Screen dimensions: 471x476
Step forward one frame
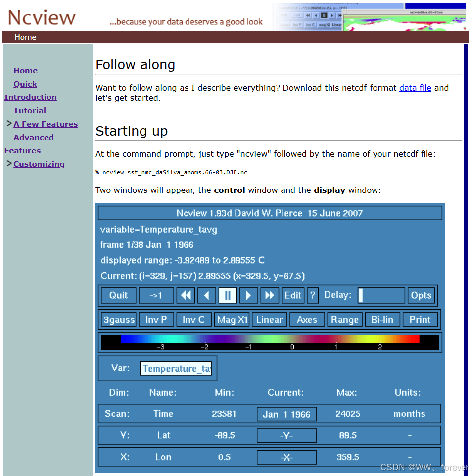(x=248, y=295)
